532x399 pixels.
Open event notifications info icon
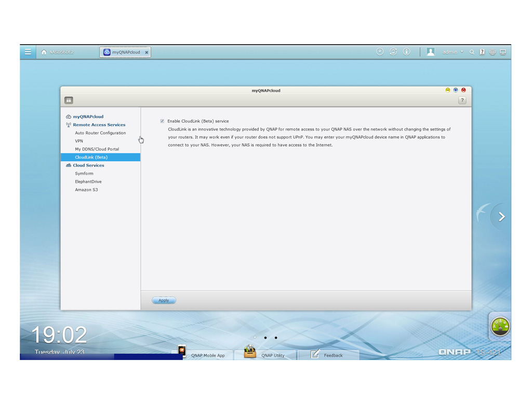[406, 51]
